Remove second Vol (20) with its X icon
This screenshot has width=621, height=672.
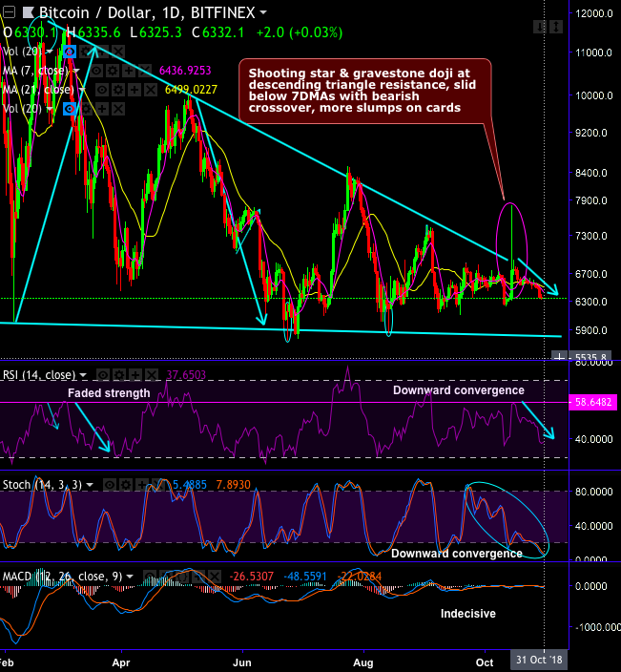[x=118, y=109]
